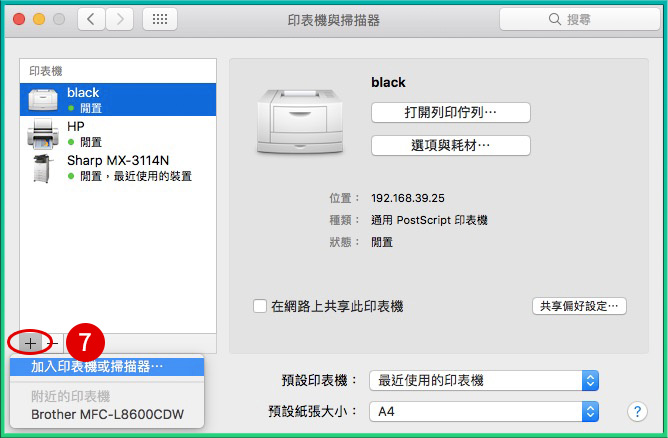Click the HP printer icon in list

point(43,134)
